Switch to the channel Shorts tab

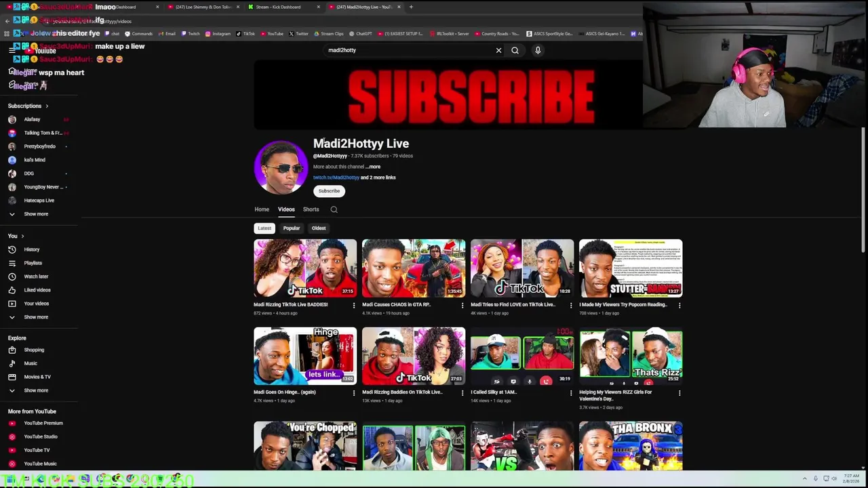coord(311,209)
